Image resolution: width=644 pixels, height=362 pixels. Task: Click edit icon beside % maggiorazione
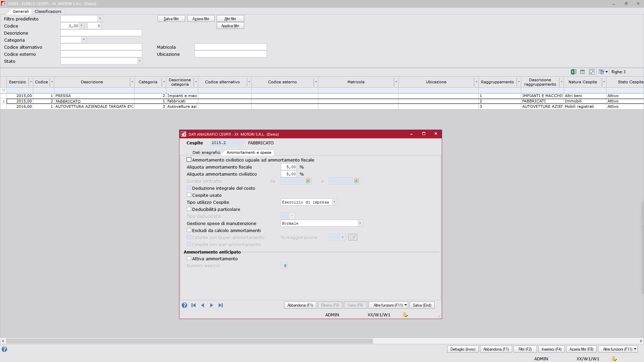click(x=353, y=237)
